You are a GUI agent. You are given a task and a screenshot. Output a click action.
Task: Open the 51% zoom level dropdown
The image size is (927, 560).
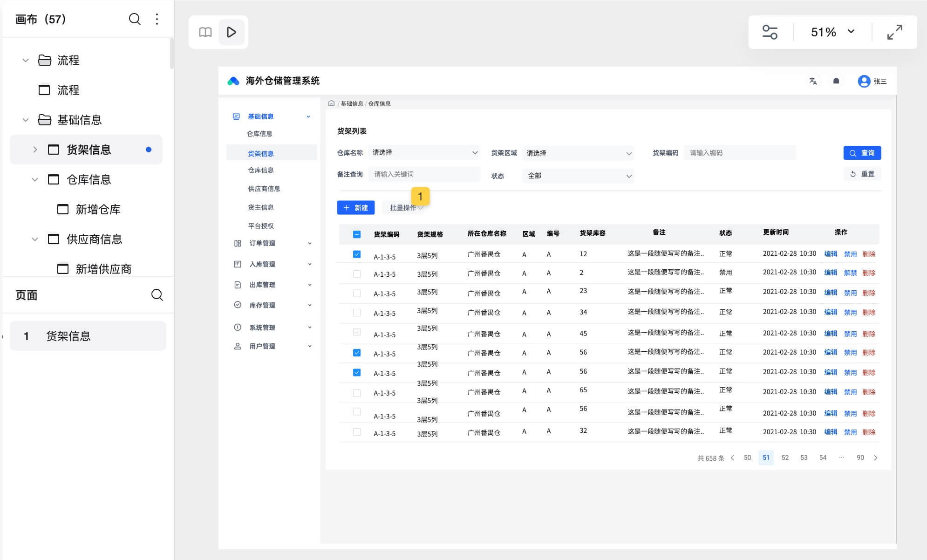[832, 32]
